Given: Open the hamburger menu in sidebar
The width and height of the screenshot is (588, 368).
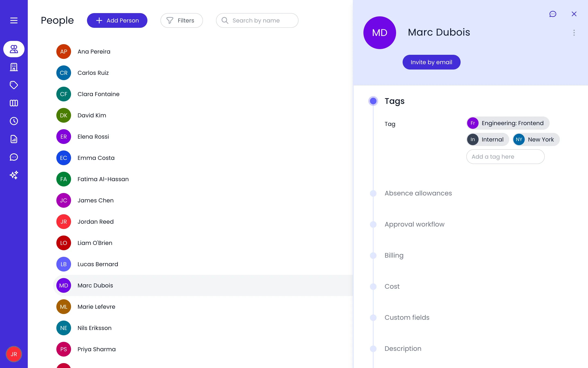Looking at the screenshot, I should click(x=14, y=20).
